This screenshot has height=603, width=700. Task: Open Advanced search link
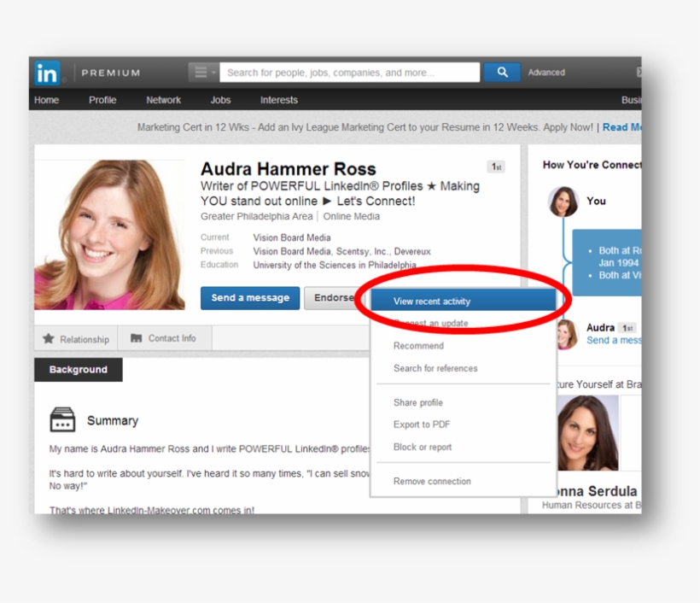click(546, 73)
